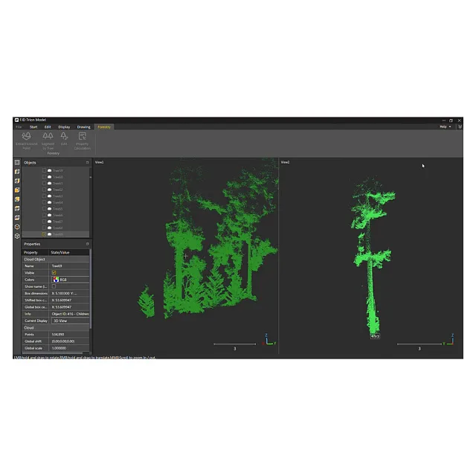This screenshot has width=476, height=476.
Task: Click the RGB color swatch in Colors row
Action: (55, 280)
